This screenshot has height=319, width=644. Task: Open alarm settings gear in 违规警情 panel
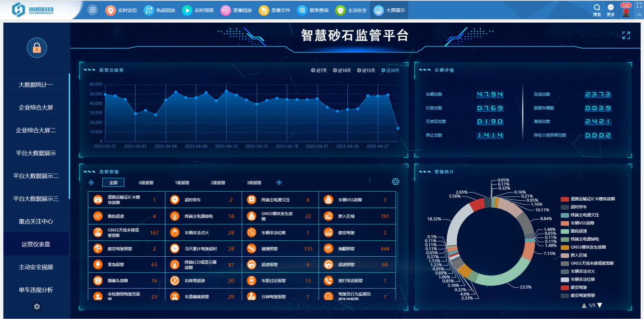pos(396,181)
